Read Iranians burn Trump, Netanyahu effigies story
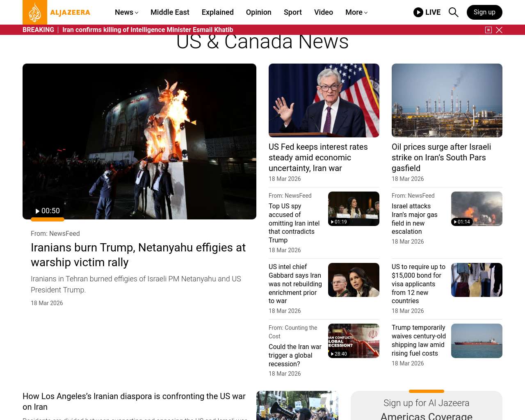This screenshot has height=420, width=525. coord(138,255)
